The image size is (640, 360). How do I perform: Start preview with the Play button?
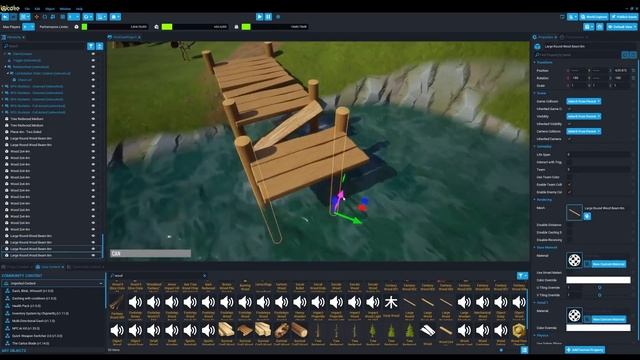click(x=259, y=17)
